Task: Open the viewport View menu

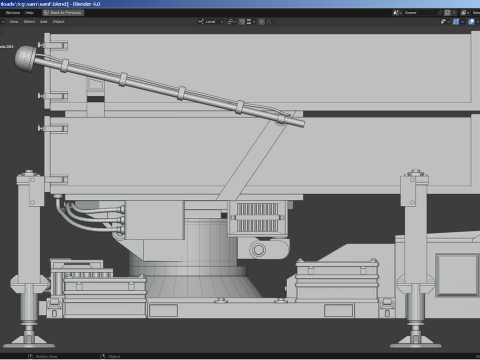Action: [14, 22]
